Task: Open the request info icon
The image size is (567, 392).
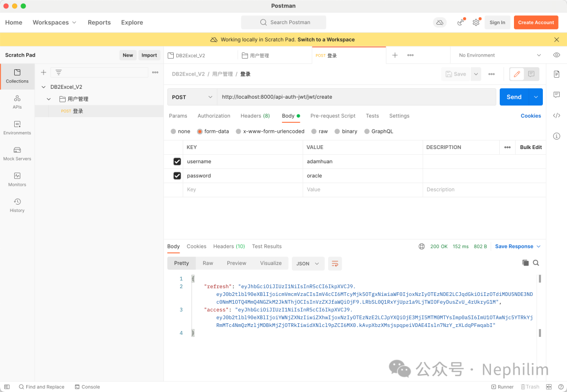Action: coord(556,136)
